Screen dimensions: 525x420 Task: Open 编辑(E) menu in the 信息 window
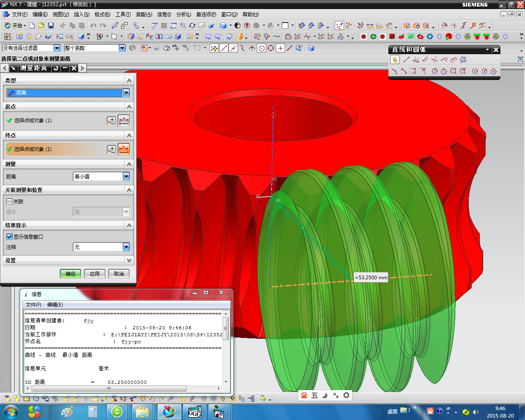coord(55,305)
